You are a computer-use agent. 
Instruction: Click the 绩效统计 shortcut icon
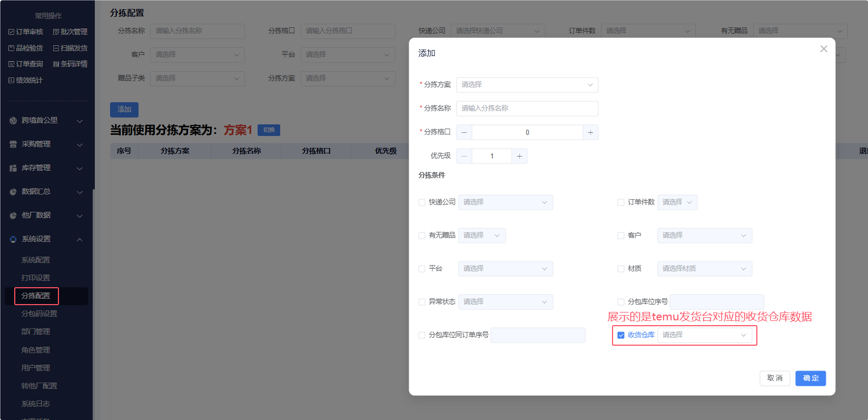tap(11, 80)
